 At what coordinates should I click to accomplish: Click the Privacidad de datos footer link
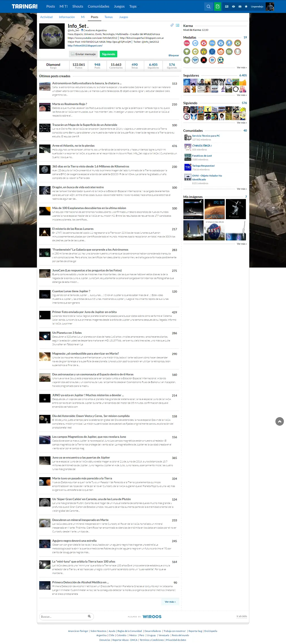(x=176, y=640)
